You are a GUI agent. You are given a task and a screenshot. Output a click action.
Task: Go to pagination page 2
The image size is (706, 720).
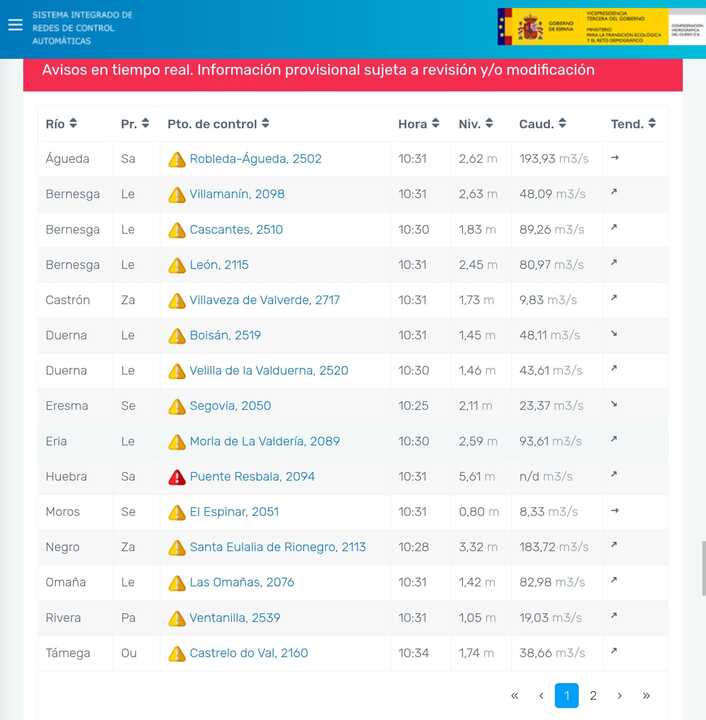coord(593,696)
